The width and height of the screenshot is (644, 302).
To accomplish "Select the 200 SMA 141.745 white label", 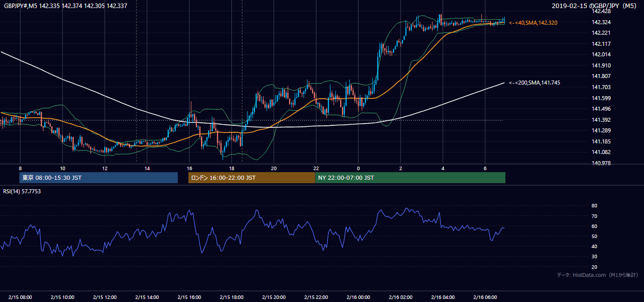I will point(535,83).
